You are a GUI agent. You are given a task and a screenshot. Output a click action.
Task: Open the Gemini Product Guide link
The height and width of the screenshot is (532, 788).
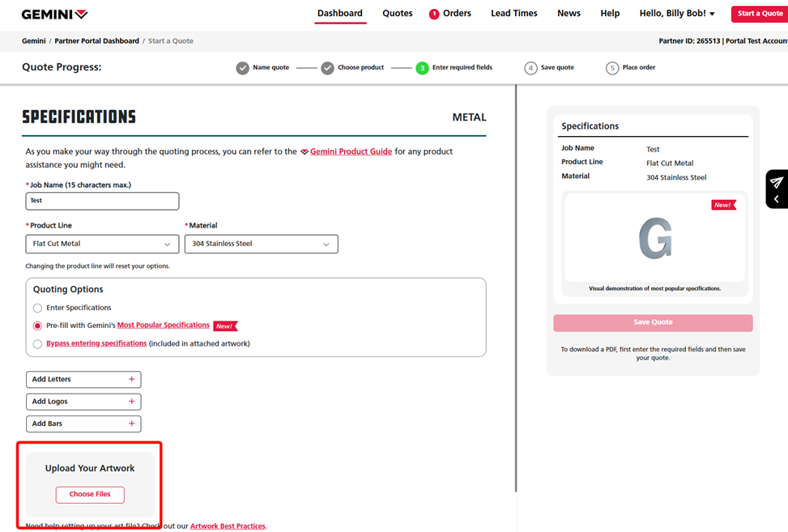tap(351, 151)
